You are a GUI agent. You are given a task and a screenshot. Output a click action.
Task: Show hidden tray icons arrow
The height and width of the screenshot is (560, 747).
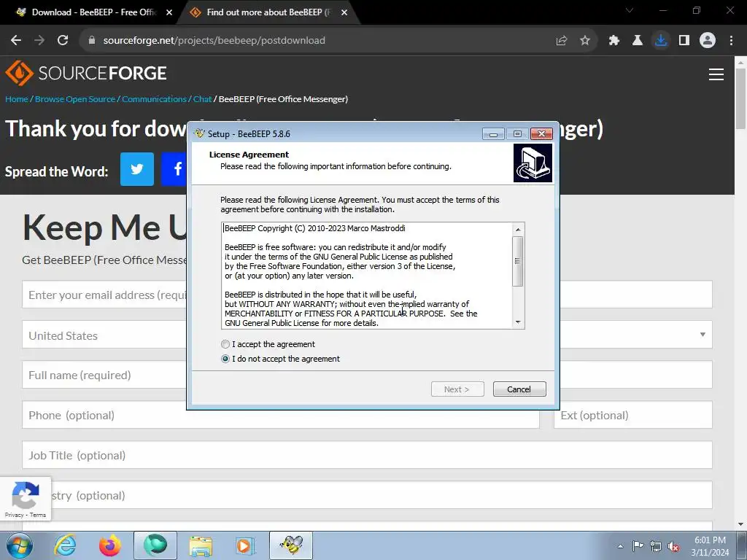point(620,546)
